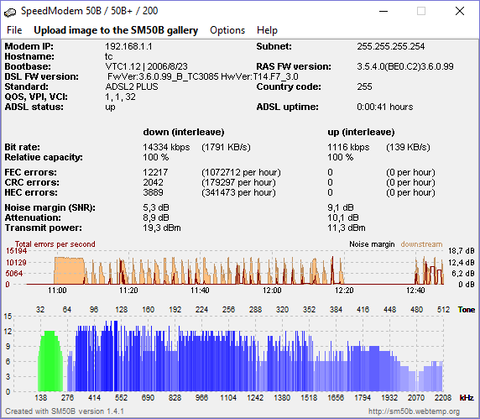Screen dimensions: 480x419
Task: Click the 12:40 time marker on error graph
Action: coord(415,290)
